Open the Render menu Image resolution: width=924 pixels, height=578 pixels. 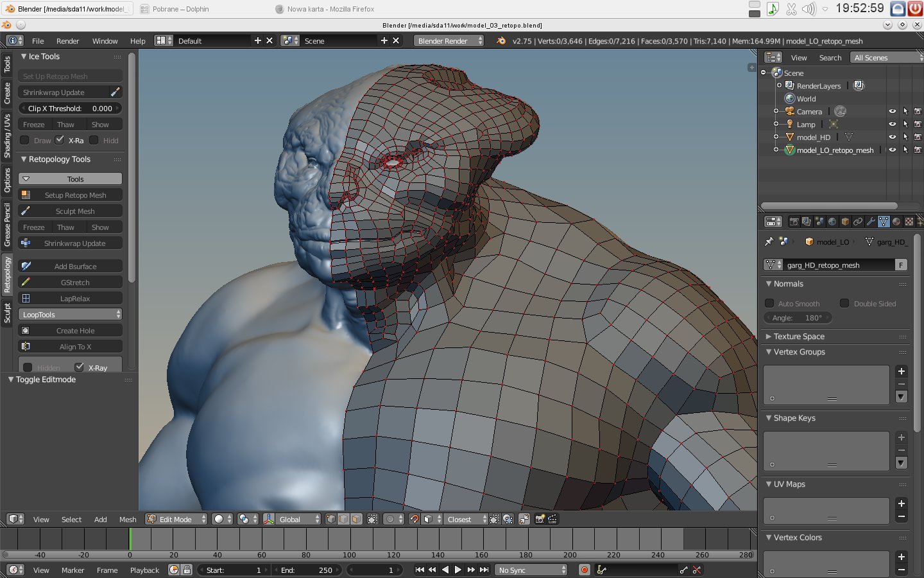67,40
